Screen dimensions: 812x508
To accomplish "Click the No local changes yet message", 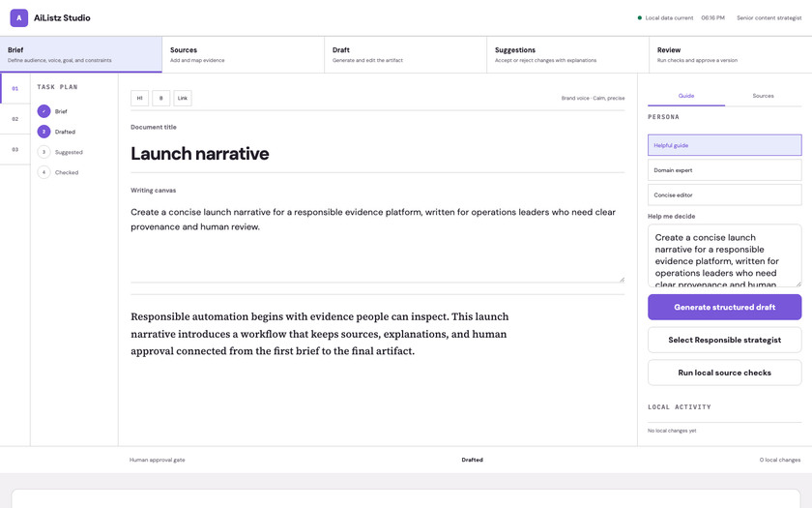I will click(x=672, y=431).
